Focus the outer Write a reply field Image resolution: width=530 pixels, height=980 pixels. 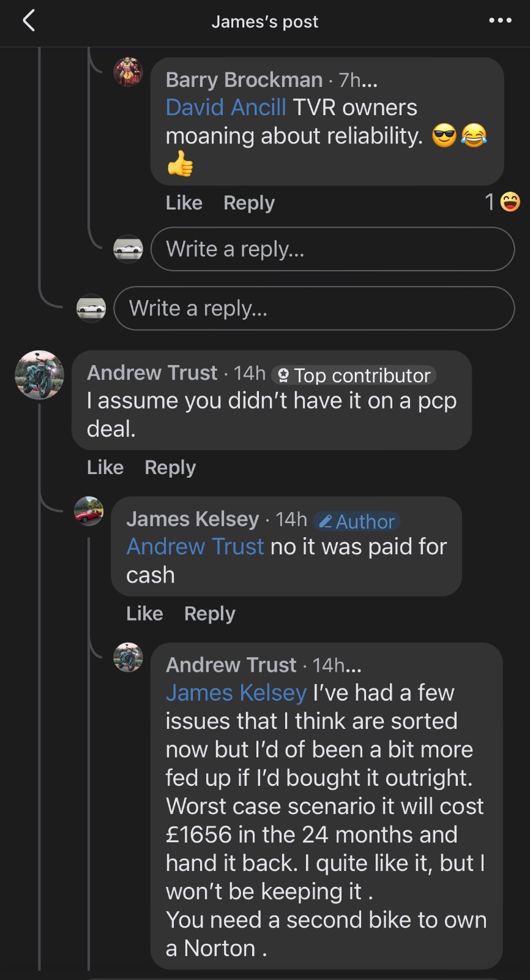(x=314, y=308)
